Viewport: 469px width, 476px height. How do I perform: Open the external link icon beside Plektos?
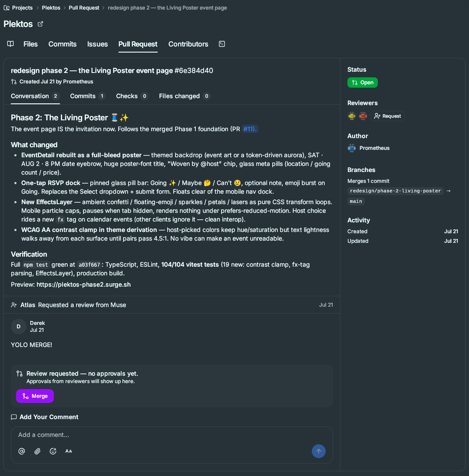(x=40, y=24)
